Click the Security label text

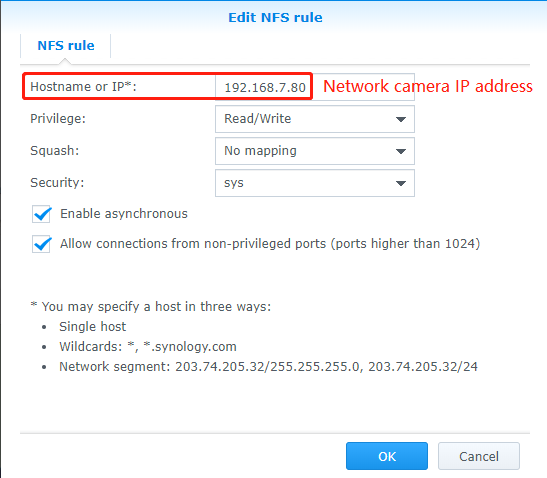tap(57, 182)
